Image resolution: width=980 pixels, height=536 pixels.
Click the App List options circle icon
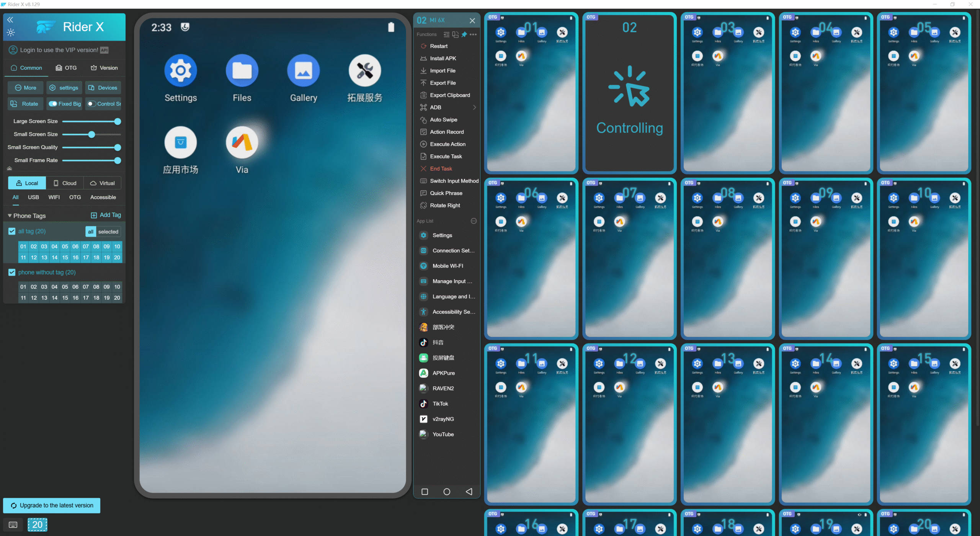coord(474,221)
